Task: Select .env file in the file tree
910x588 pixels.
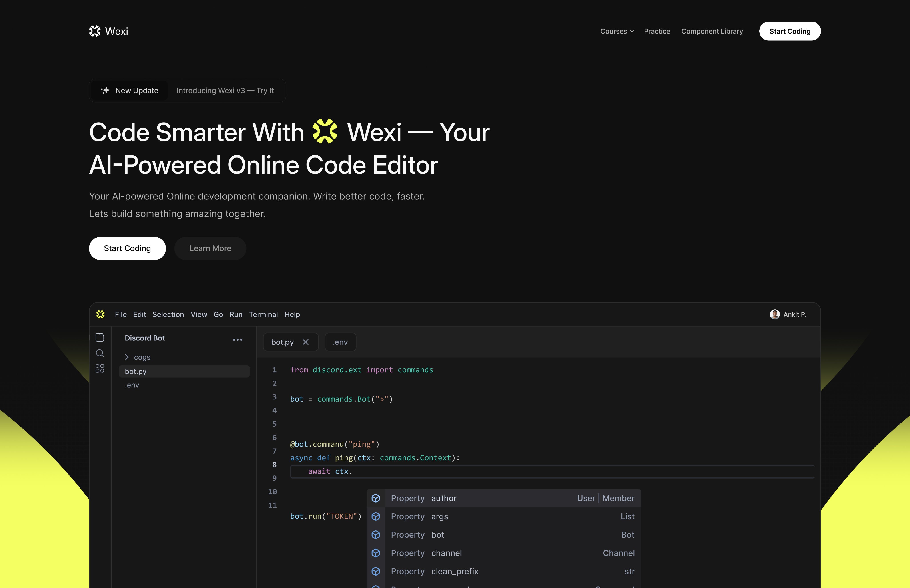Action: pyautogui.click(x=132, y=385)
